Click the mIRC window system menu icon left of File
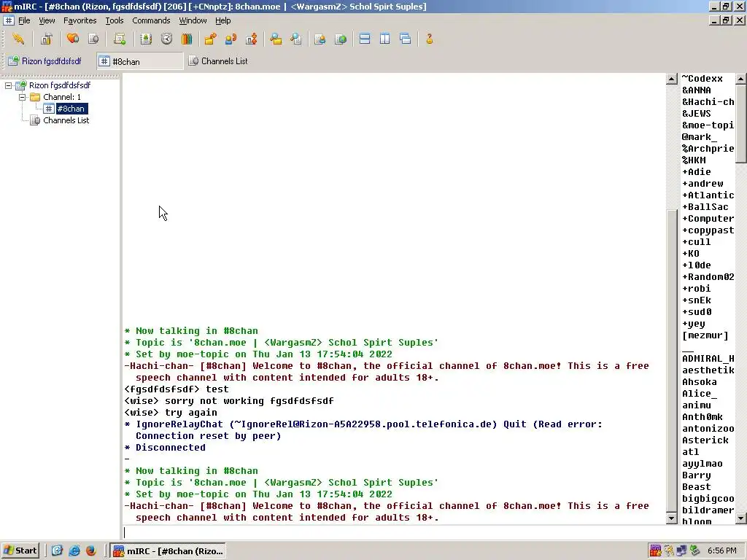The height and width of the screenshot is (560, 747). 9,20
